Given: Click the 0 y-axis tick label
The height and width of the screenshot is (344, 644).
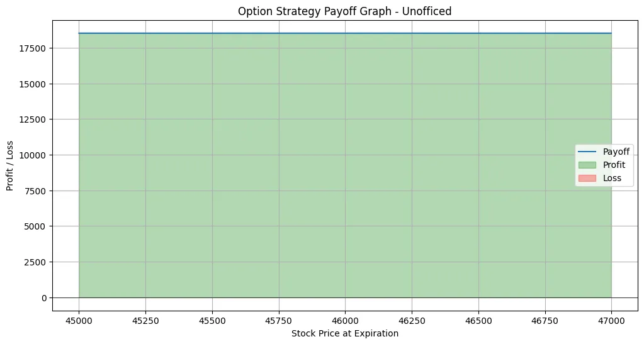Looking at the screenshot, I should tap(44, 297).
